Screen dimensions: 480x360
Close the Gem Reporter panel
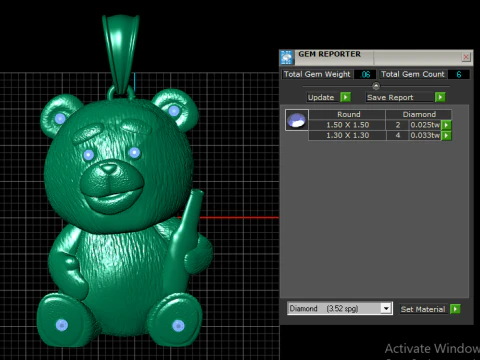pos(466,57)
